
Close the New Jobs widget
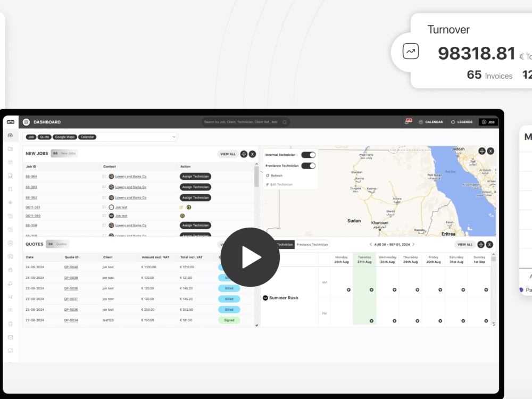252,154
